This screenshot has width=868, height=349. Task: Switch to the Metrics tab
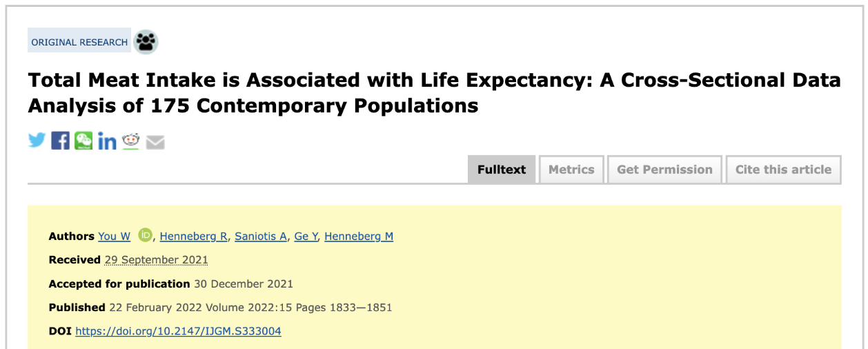tap(571, 170)
